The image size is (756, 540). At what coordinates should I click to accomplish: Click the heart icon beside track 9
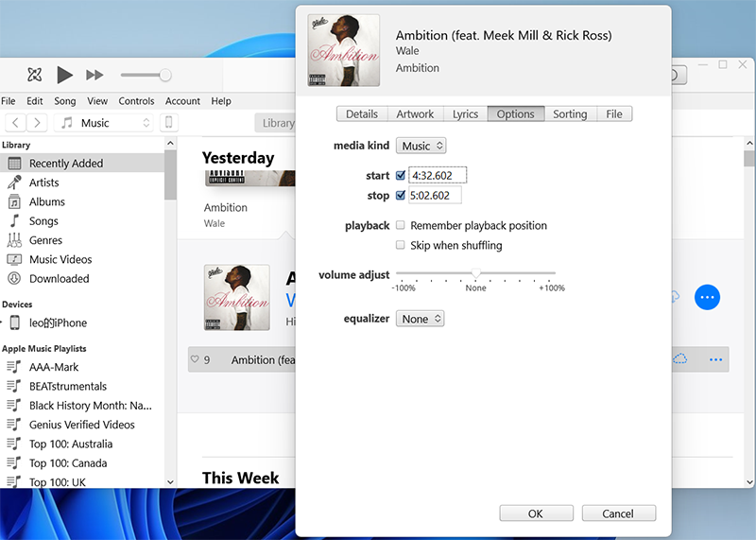coord(195,360)
